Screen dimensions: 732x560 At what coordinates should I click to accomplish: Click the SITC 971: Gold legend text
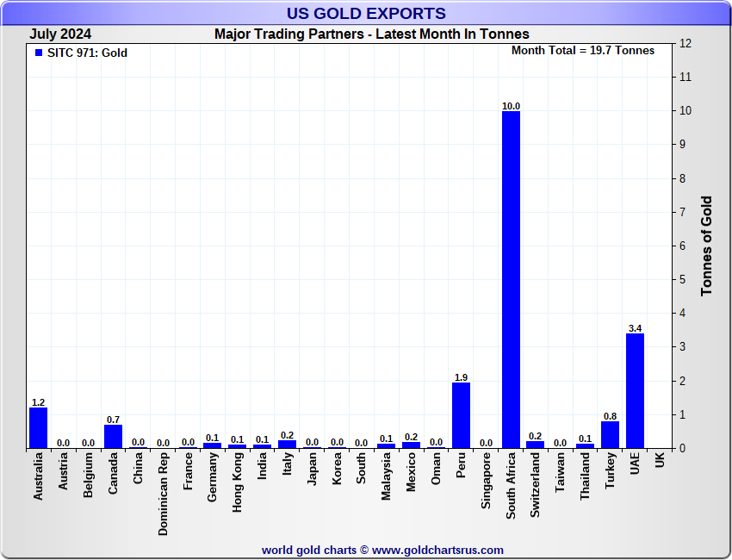[87, 53]
